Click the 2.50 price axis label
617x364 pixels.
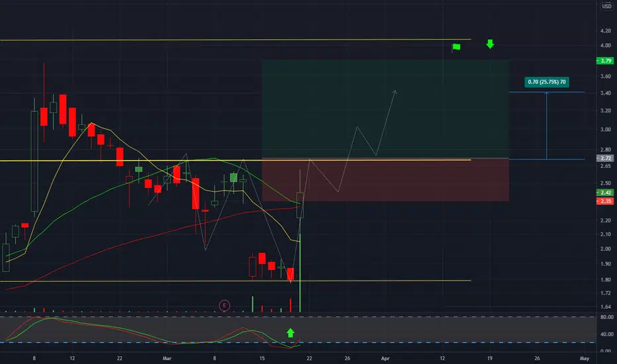606,183
